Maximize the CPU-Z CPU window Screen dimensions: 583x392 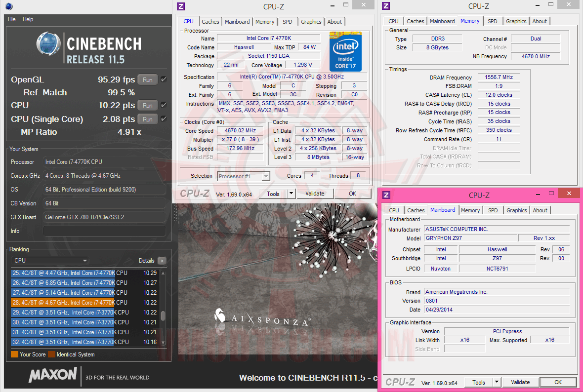[x=346, y=5]
